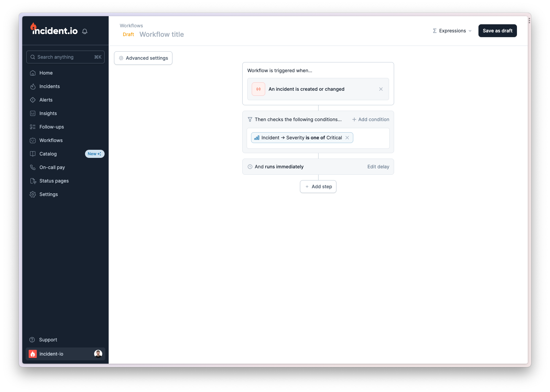Click the clock icon beside runs immediately
550x392 pixels.
250,167
